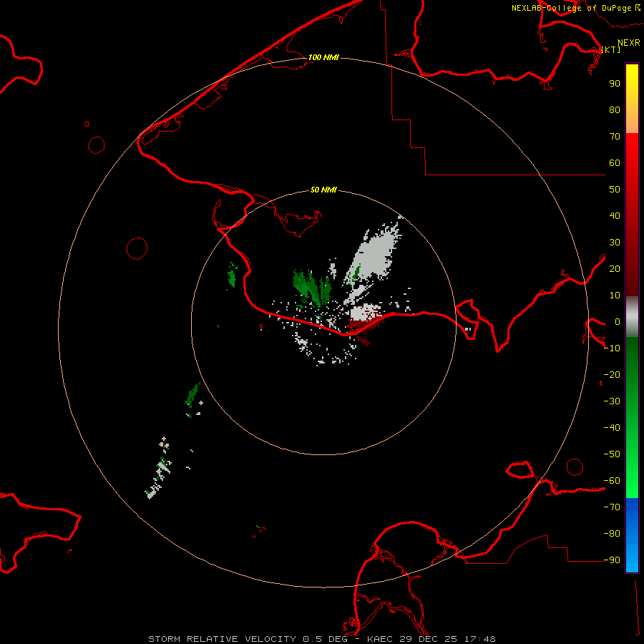Click the -50 value on the color scale

[x=612, y=454]
